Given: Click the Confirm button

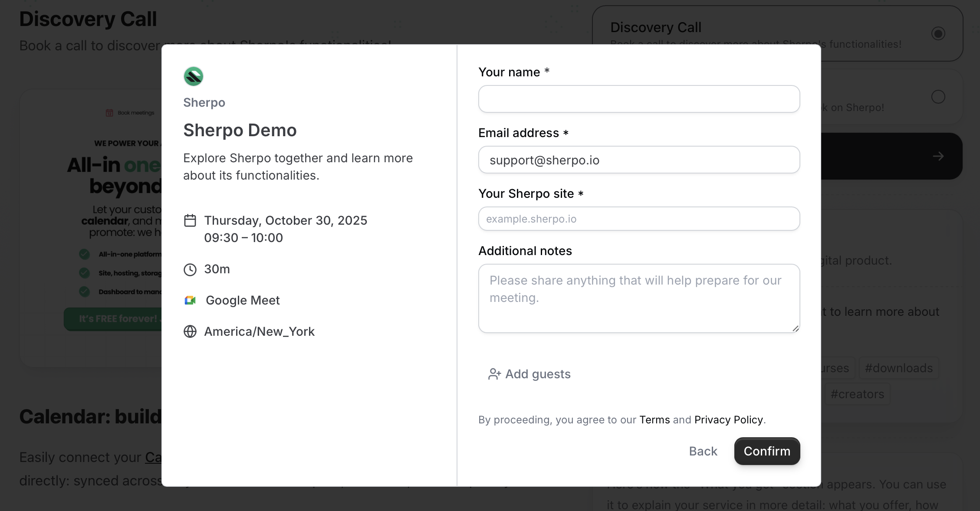Looking at the screenshot, I should tap(766, 451).
